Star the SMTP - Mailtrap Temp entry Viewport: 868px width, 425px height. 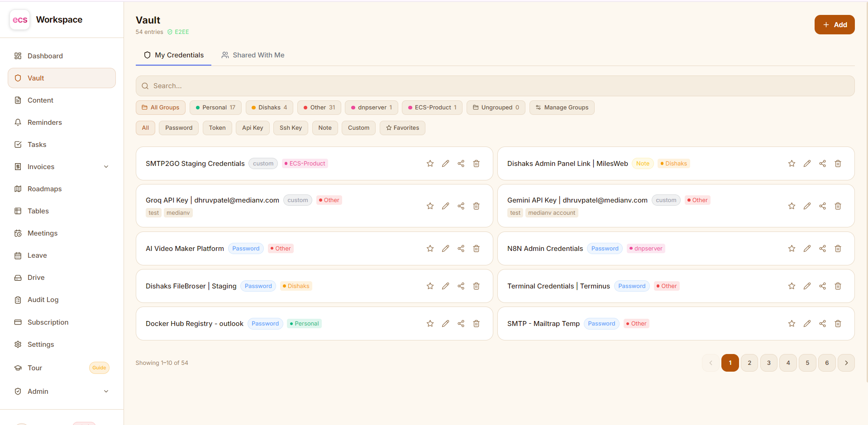click(792, 324)
